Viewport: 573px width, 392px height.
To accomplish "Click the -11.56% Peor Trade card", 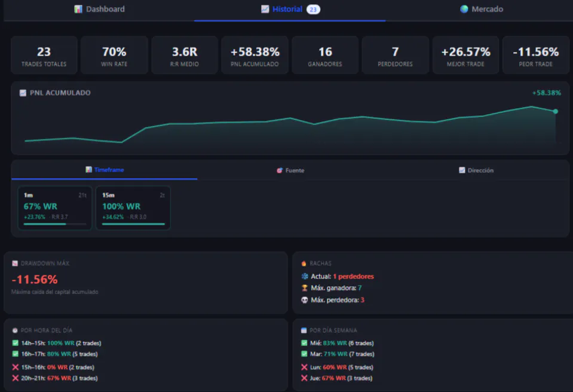I will point(536,55).
